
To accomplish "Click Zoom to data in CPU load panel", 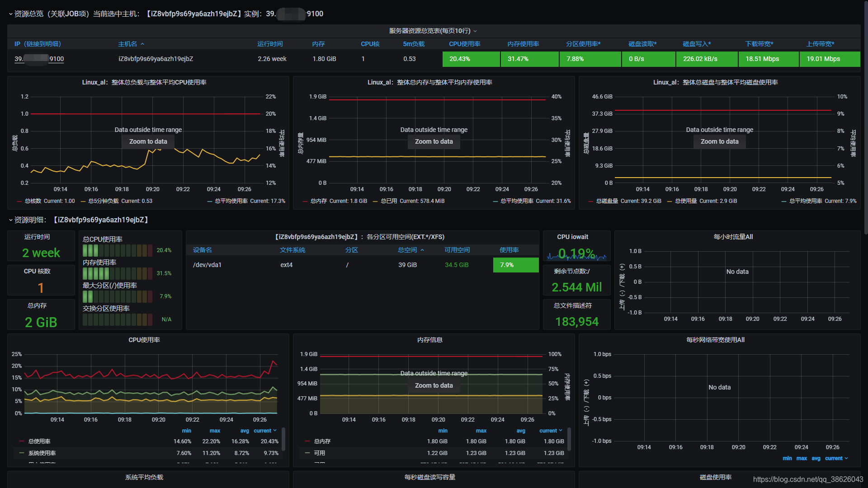I will coord(148,141).
